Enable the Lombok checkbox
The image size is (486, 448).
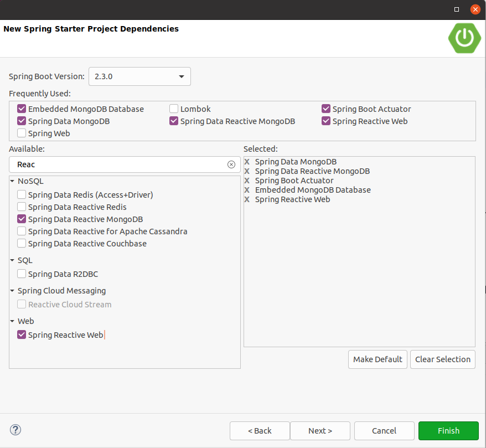pyautogui.click(x=174, y=109)
